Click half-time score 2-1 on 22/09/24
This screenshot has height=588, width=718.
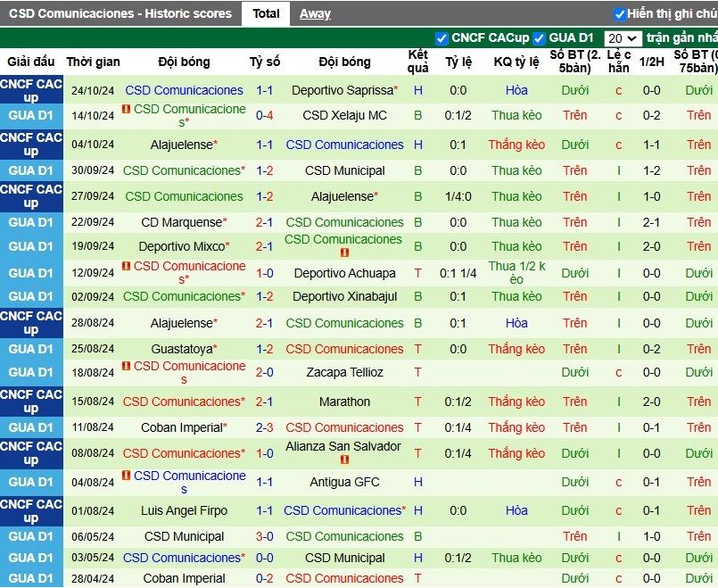[x=651, y=222]
